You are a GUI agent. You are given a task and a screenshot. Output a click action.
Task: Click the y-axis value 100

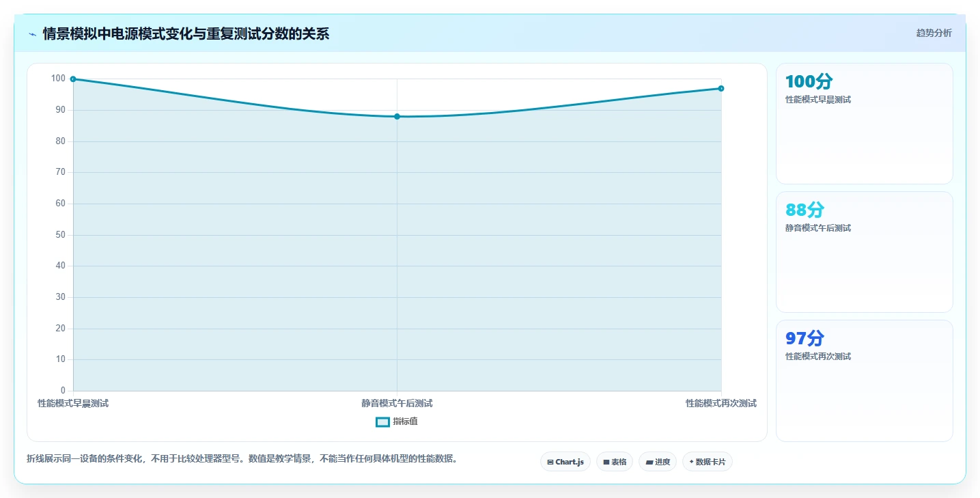58,79
